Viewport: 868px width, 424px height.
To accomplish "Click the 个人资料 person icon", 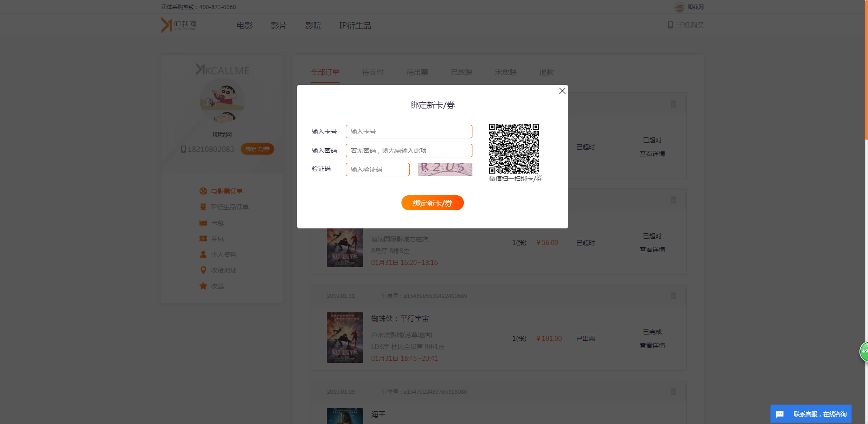I will pos(203,254).
